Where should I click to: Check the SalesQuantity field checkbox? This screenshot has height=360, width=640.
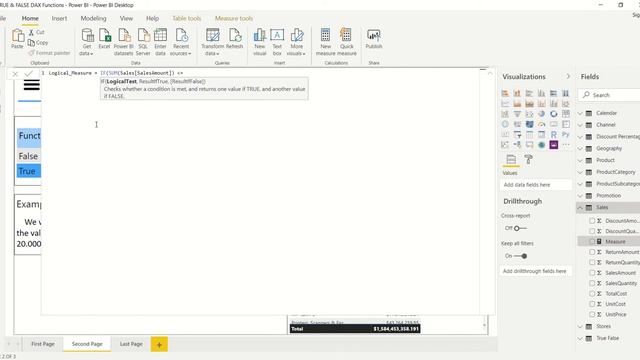pos(592,283)
